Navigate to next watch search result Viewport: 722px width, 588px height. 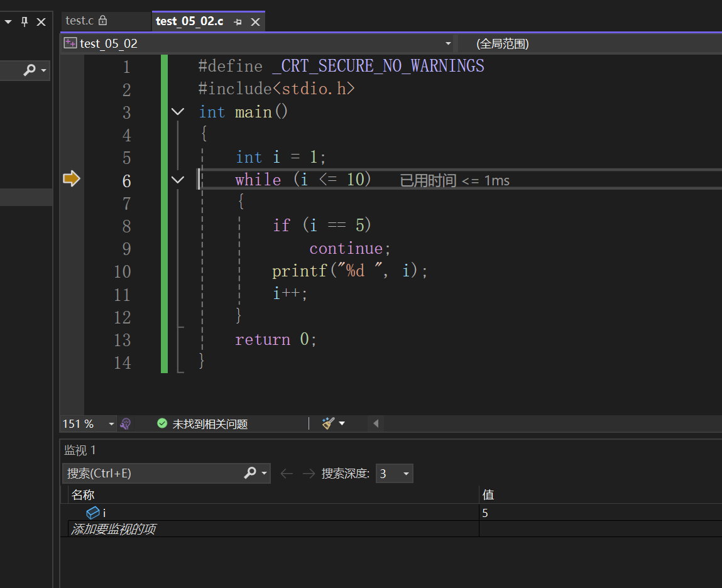pos(309,473)
